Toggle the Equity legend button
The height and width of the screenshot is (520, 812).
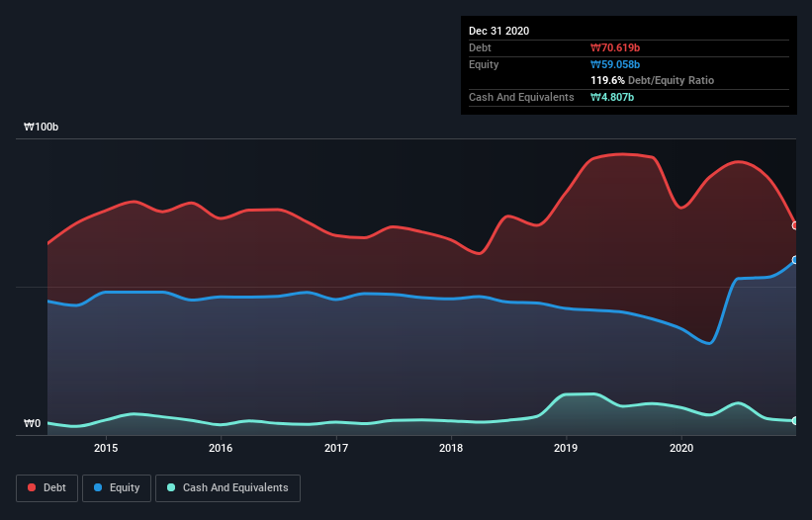point(117,488)
